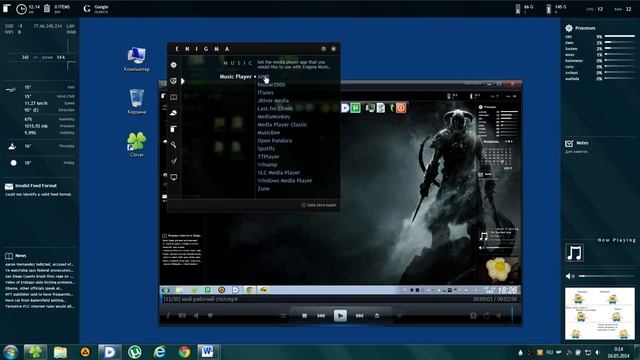The height and width of the screenshot is (360, 640).
Task: Choose Media Player Classic from the list
Action: point(282,124)
